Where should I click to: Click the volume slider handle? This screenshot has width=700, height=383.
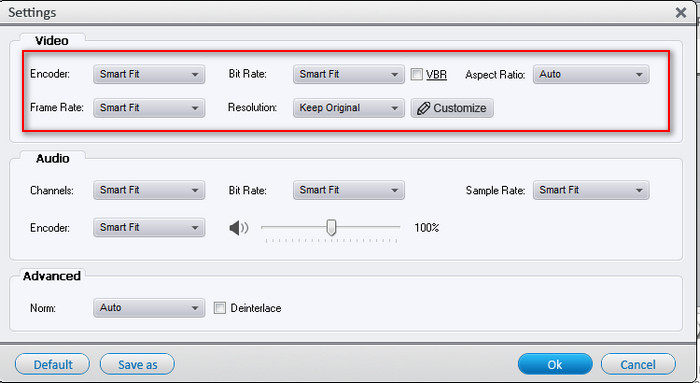point(331,227)
